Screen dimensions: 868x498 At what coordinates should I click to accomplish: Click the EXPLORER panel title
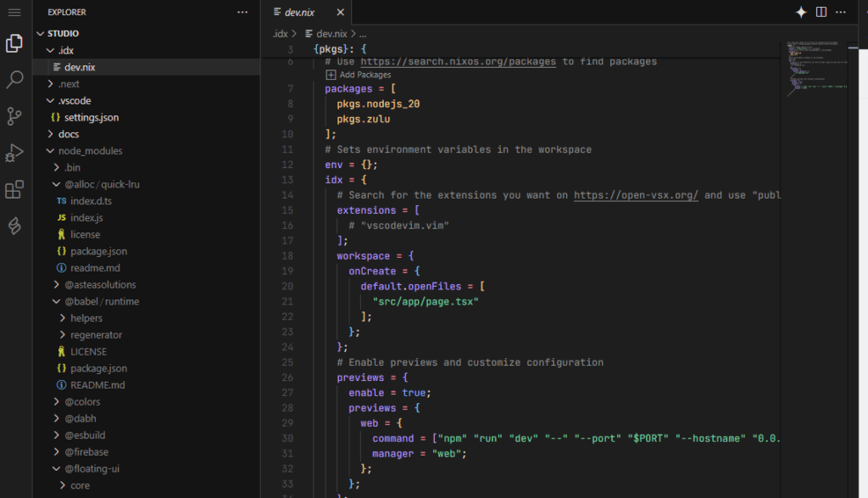67,12
